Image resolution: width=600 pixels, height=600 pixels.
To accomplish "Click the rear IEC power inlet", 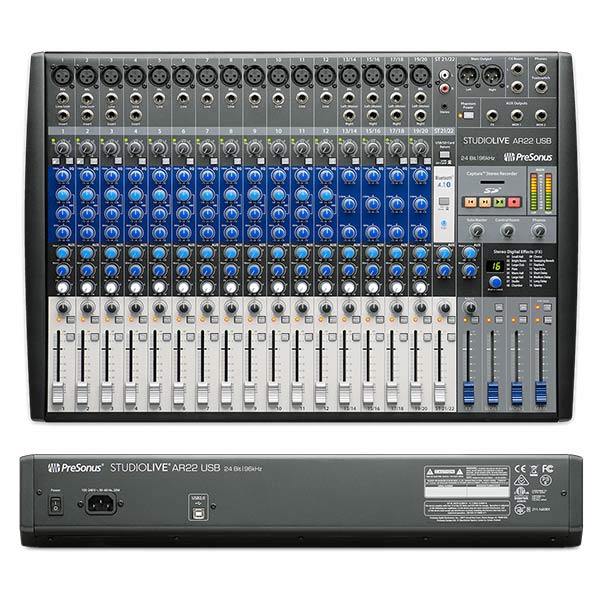I will click(101, 504).
